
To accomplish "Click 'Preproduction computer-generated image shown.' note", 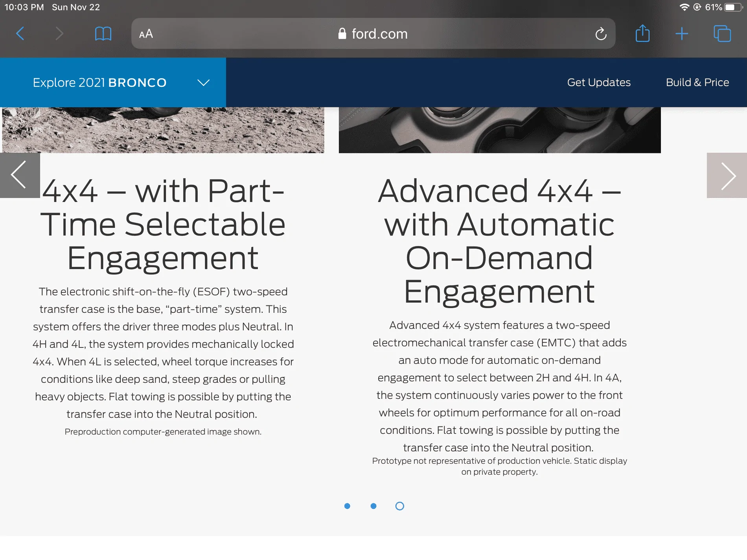I will 163,432.
